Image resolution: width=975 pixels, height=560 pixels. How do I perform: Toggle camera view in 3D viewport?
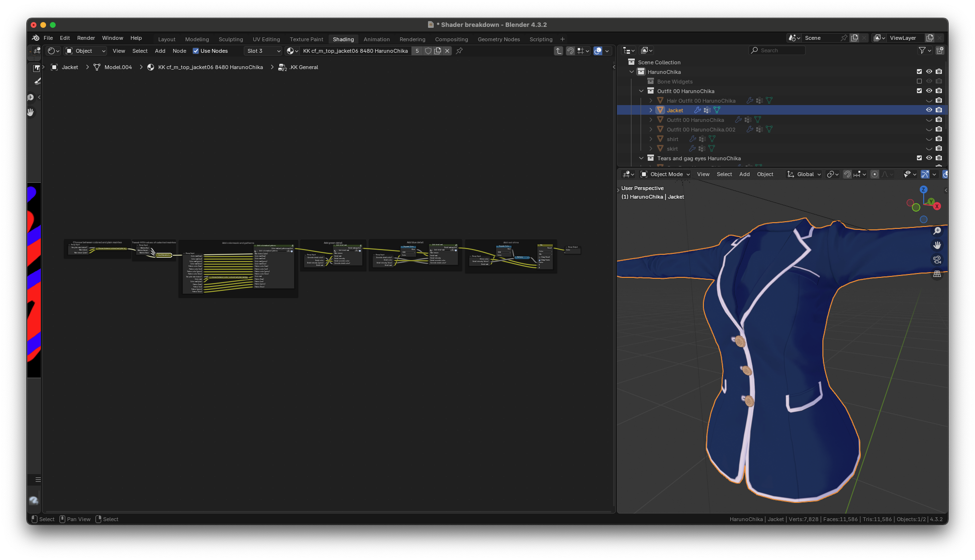coord(937,260)
